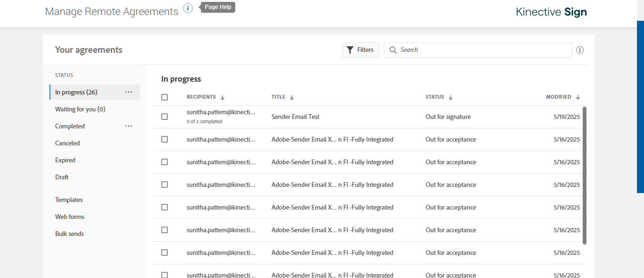644x278 pixels.
Task: Select the first Adobe-Sender Email agreement checkbox
Action: click(x=165, y=139)
